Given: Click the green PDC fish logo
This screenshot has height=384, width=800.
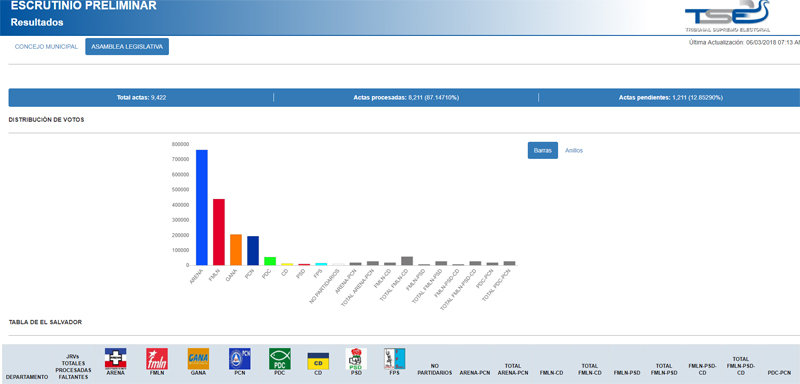Looking at the screenshot, I should click(x=280, y=359).
